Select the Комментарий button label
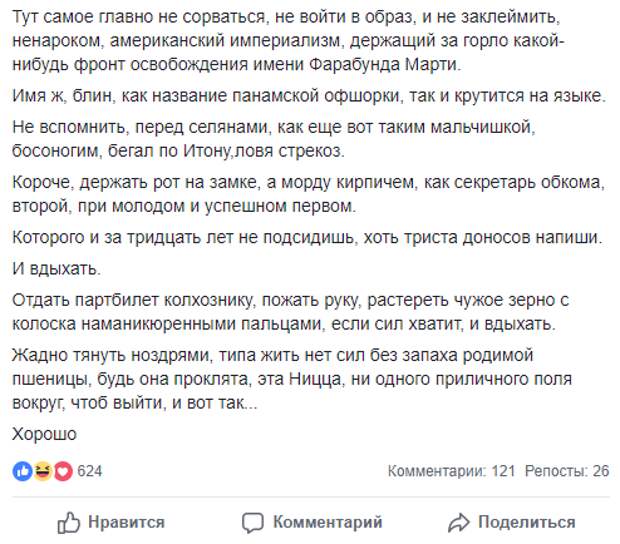Viewport: 620px width, 544px height. tap(328, 522)
